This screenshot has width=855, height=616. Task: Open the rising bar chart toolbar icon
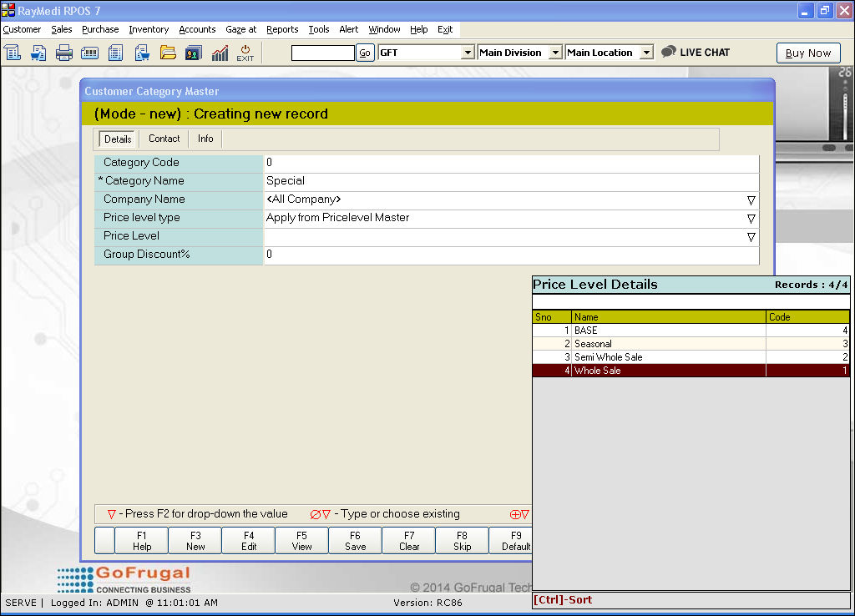point(220,53)
